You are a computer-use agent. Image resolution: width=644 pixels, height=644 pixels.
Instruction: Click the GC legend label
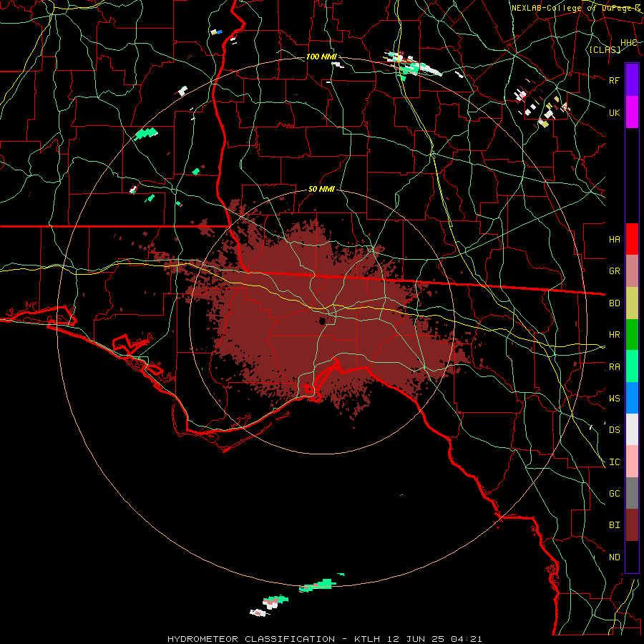(614, 494)
